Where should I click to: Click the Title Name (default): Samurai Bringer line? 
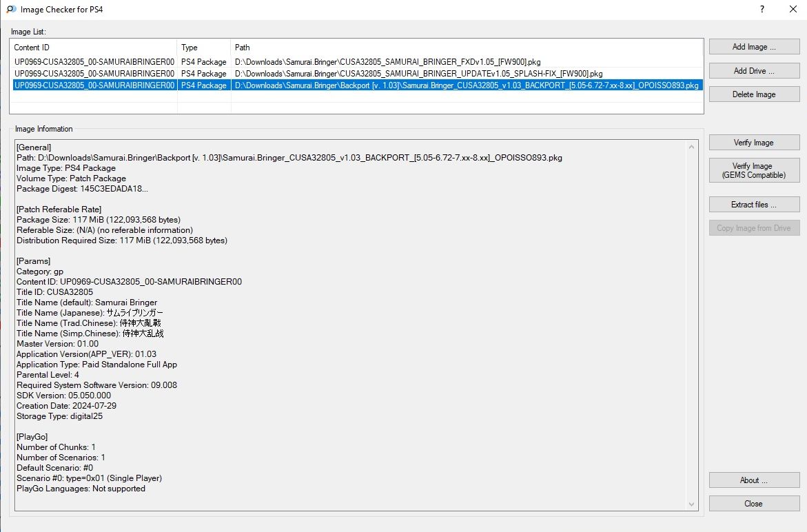(x=87, y=303)
